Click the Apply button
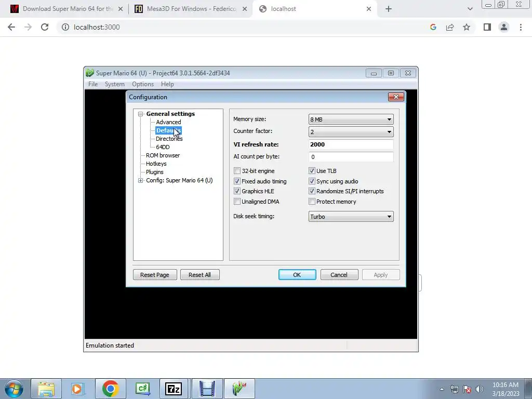The height and width of the screenshot is (399, 532). coord(381,275)
